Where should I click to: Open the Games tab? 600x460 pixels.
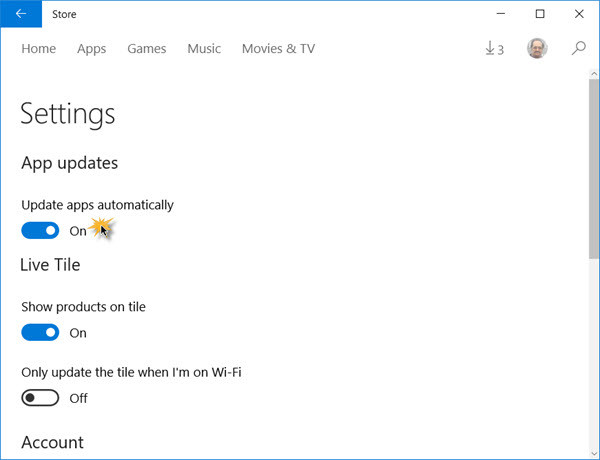(147, 49)
